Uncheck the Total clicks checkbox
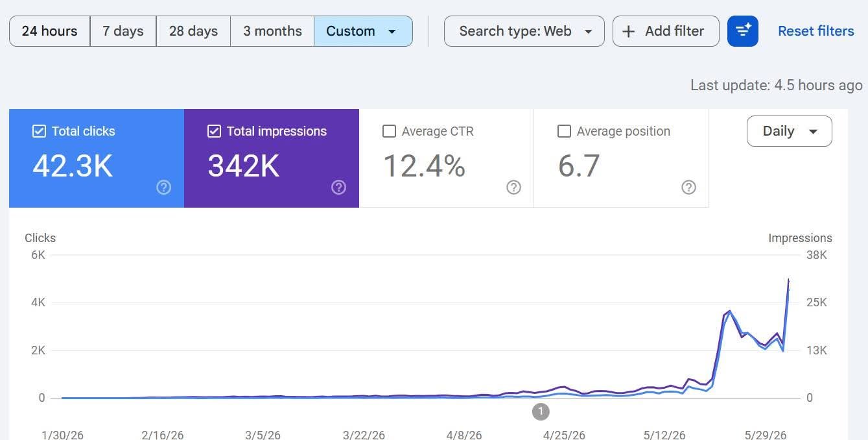Image resolution: width=868 pixels, height=440 pixels. point(39,131)
